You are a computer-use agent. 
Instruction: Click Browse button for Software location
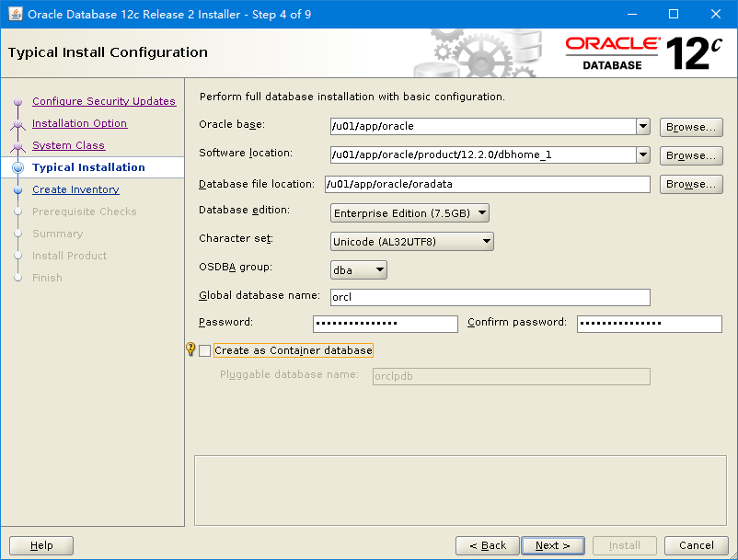pyautogui.click(x=691, y=155)
